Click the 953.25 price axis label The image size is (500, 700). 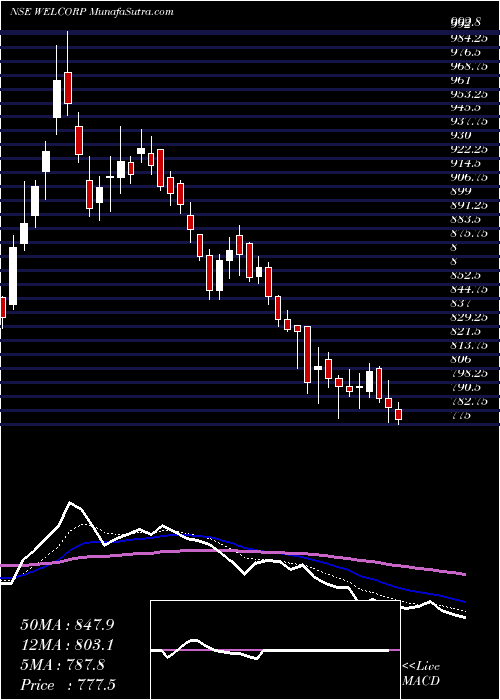pyautogui.click(x=469, y=94)
